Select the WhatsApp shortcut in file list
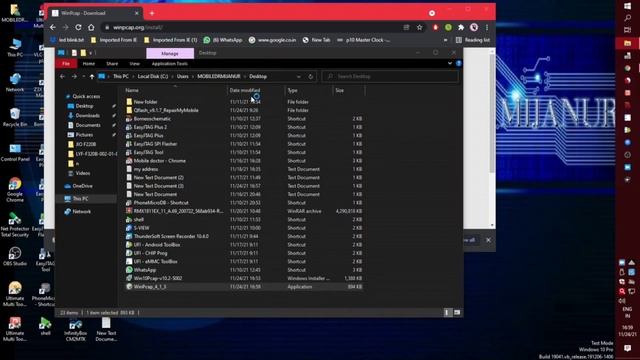Image resolution: width=640 pixels, height=360 pixels. [x=244, y=270]
